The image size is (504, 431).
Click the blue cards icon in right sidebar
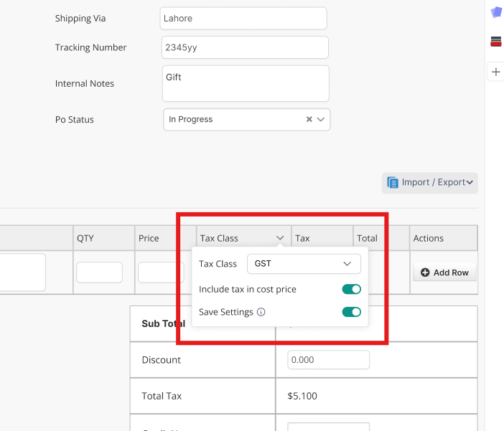(496, 12)
